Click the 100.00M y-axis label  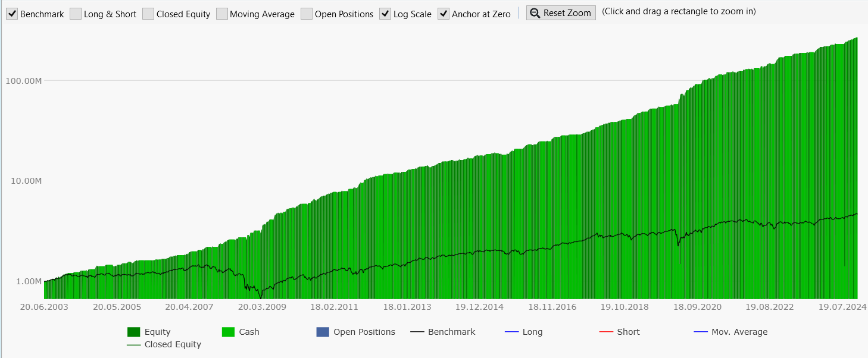coord(22,80)
